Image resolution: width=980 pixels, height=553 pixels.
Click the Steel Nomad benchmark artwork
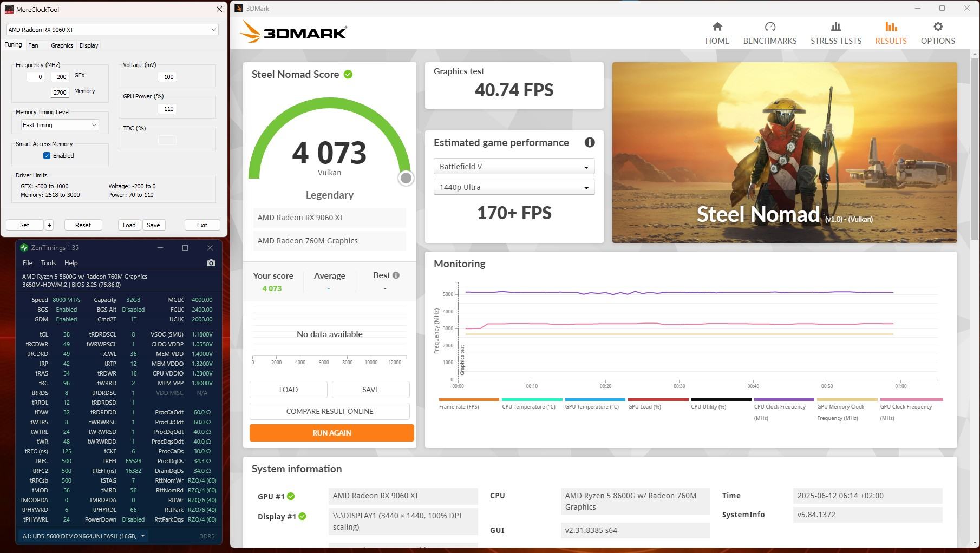coord(785,153)
